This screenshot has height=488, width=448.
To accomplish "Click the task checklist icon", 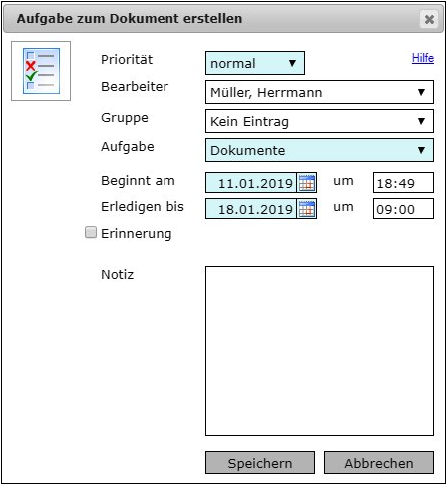I will click(41, 71).
